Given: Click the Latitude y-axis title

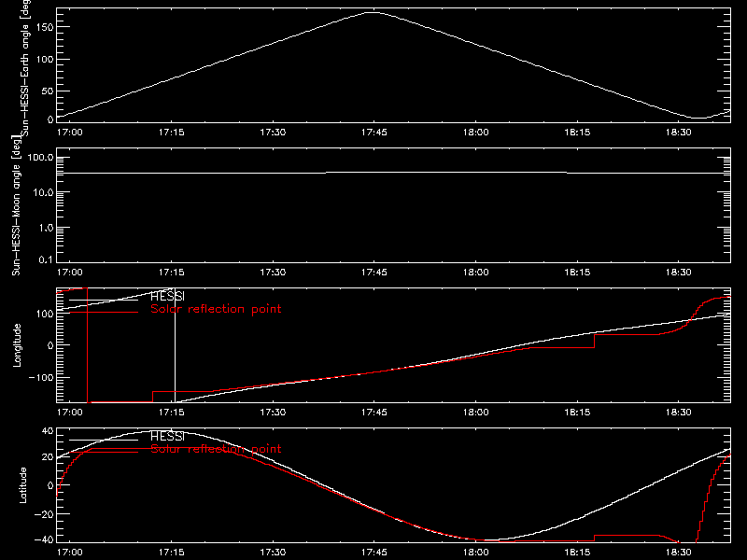Looking at the screenshot, I should (22, 485).
